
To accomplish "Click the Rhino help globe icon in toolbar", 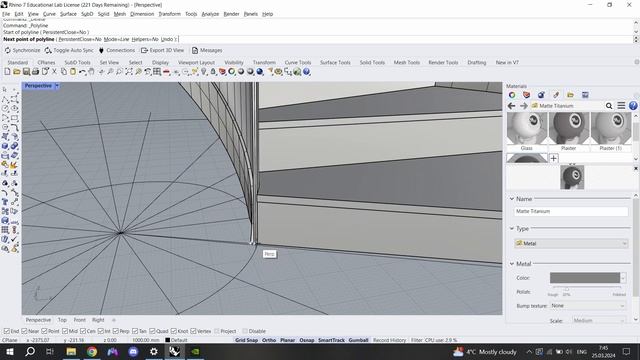I will tap(307, 72).
